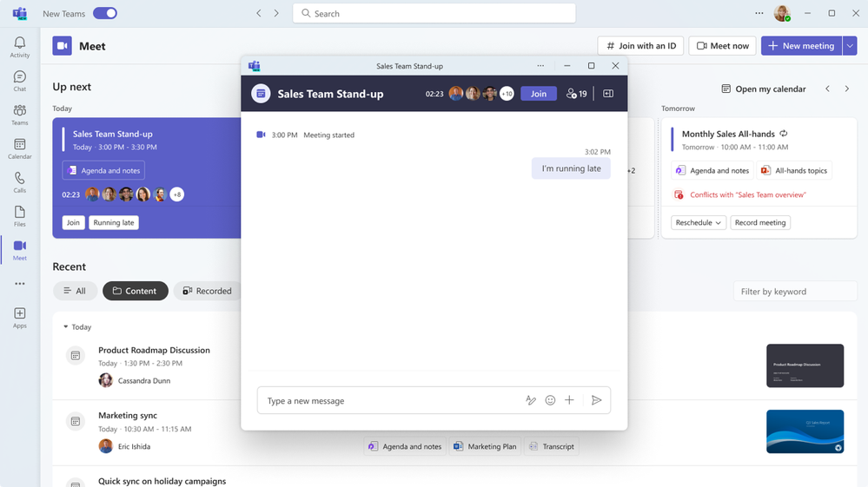Click the +10 attendees badge in chat header

click(507, 94)
